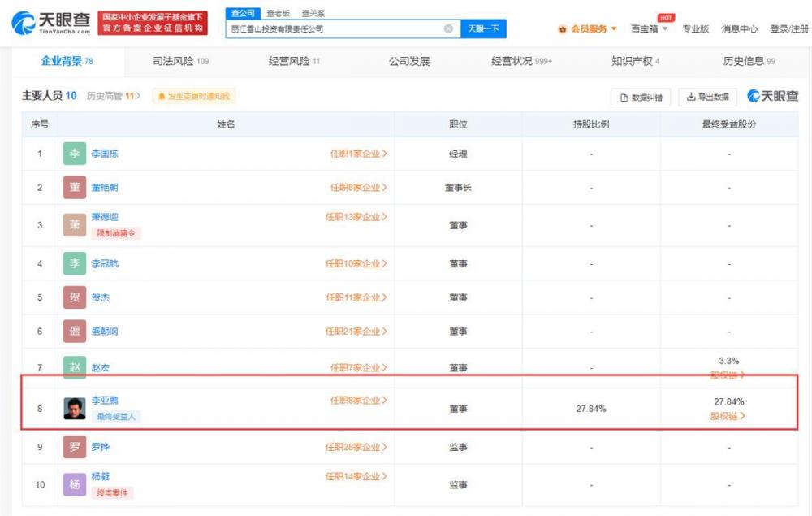The image size is (812, 516).
Task: Open the 百宝箱 dropdown menu
Action: [x=650, y=28]
